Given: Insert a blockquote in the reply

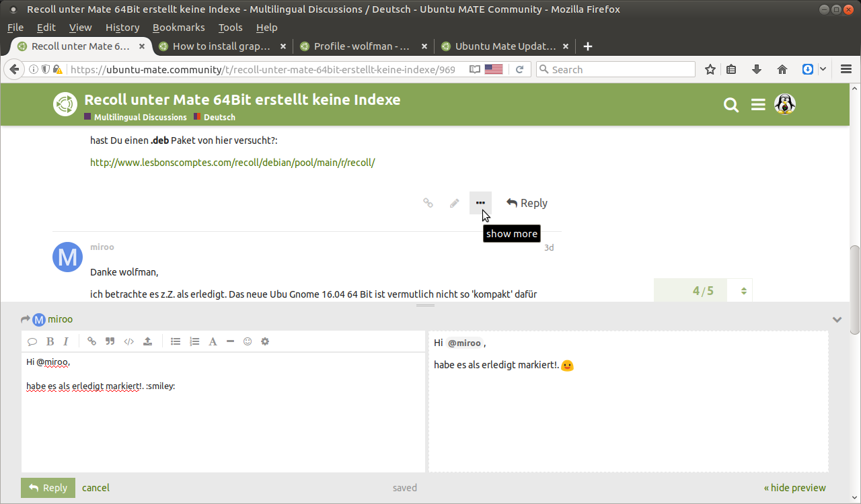Looking at the screenshot, I should tap(110, 341).
